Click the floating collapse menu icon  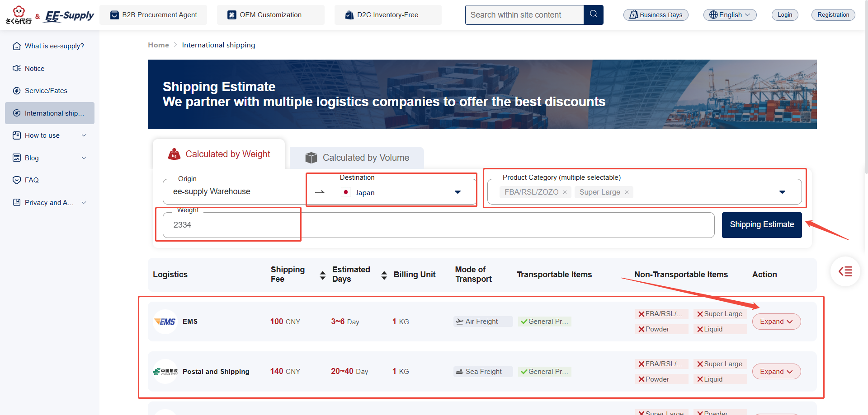click(845, 271)
